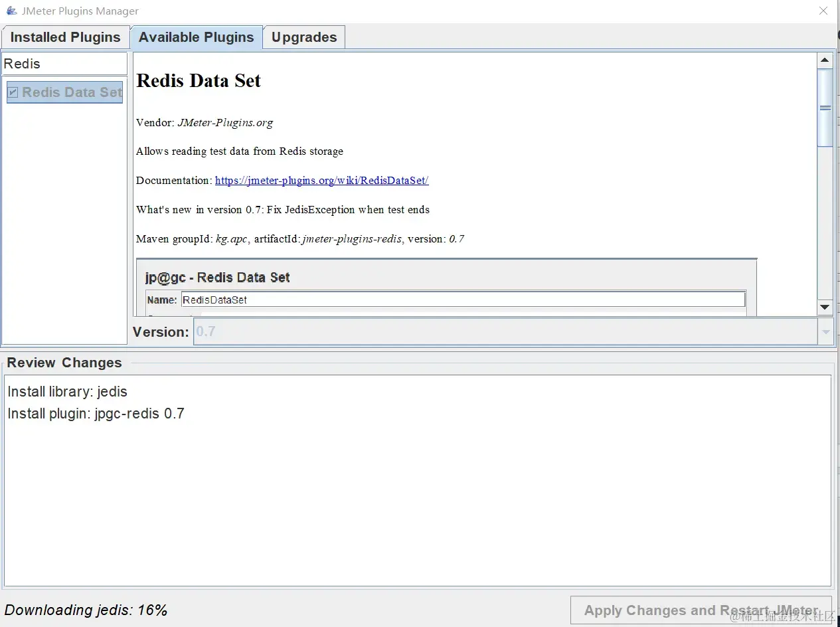The width and height of the screenshot is (840, 627).
Task: Close the JMeter Plugins Manager window
Action: click(x=823, y=11)
